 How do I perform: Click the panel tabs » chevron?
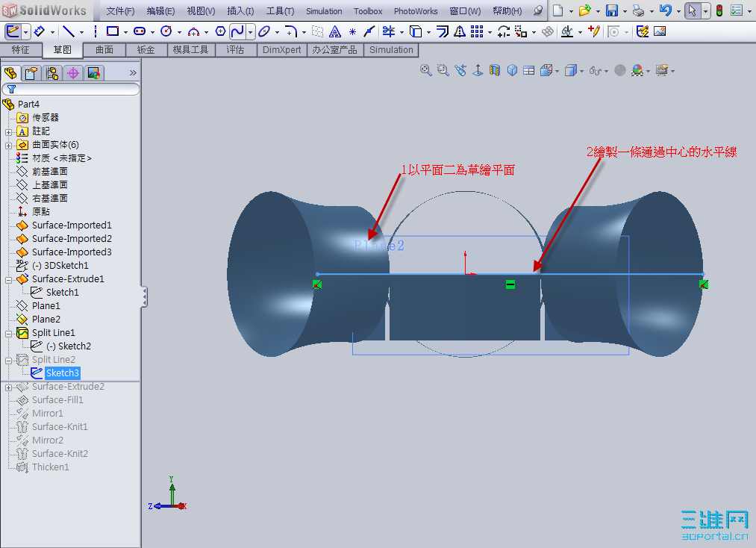[x=133, y=73]
